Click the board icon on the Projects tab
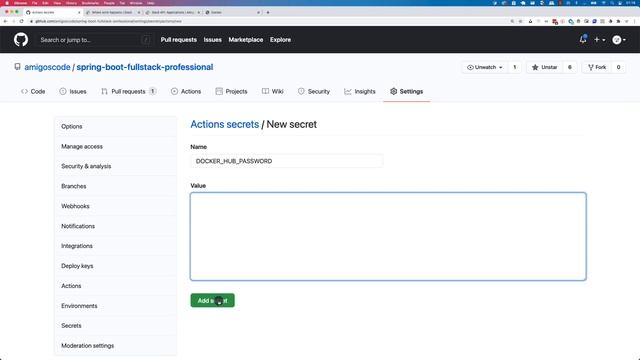 (x=219, y=91)
